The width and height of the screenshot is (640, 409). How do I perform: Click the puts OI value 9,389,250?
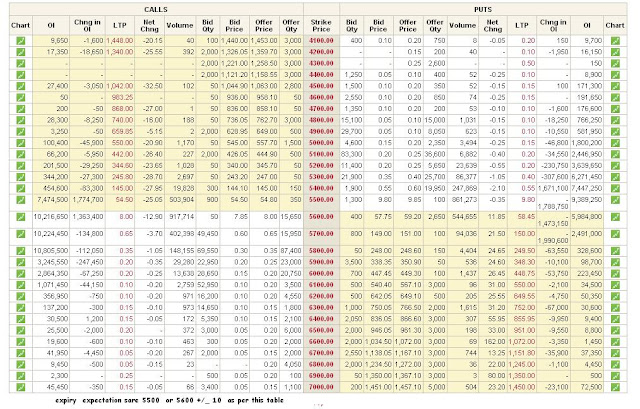click(587, 200)
